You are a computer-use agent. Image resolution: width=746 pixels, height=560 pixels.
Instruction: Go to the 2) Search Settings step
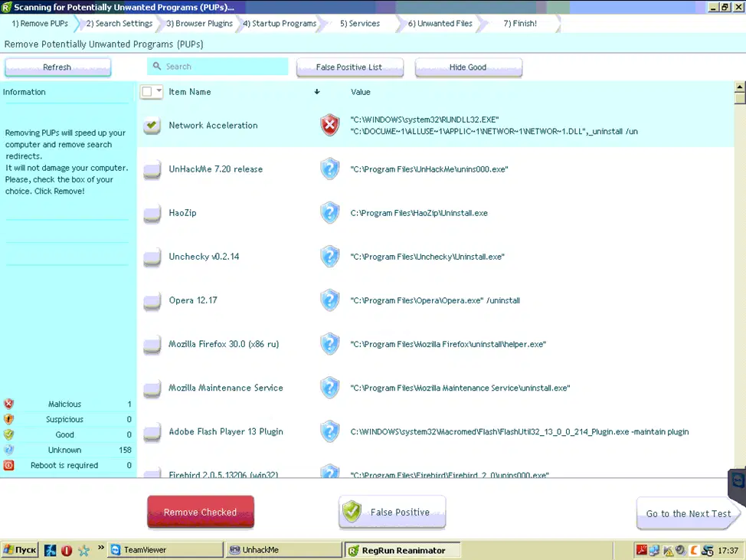pos(119,23)
